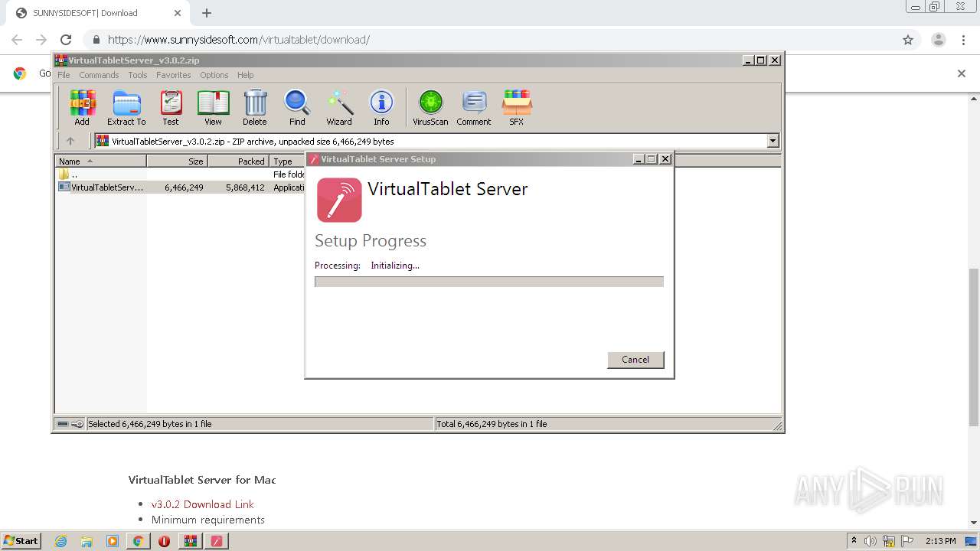Open the archive Info icon

(381, 107)
